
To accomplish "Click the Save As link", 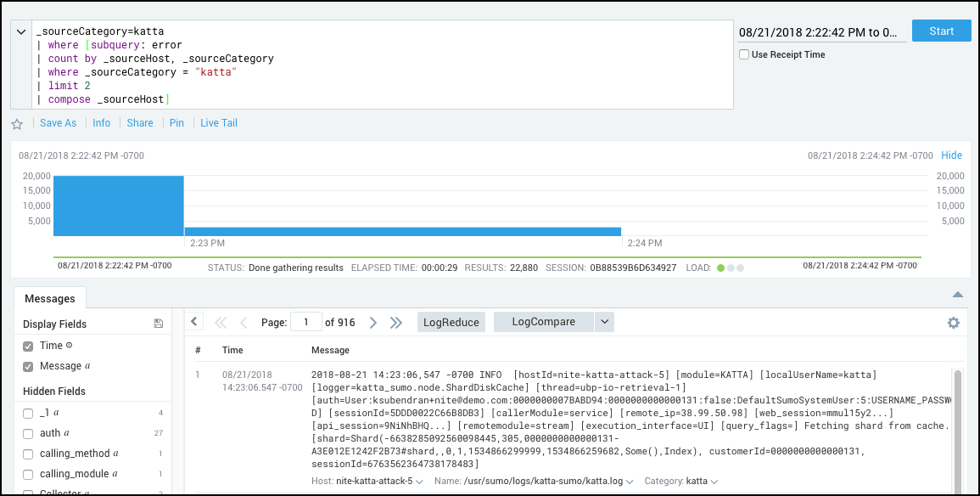I will coord(58,123).
